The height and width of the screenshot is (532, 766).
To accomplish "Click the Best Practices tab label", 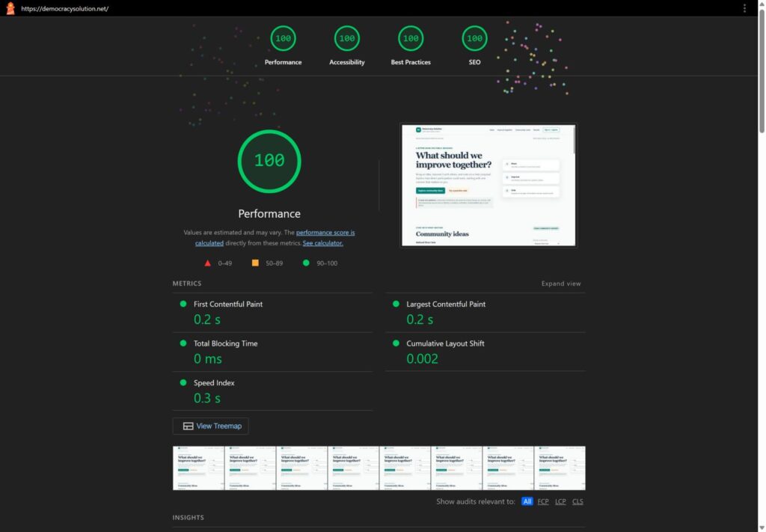I will [x=411, y=62].
